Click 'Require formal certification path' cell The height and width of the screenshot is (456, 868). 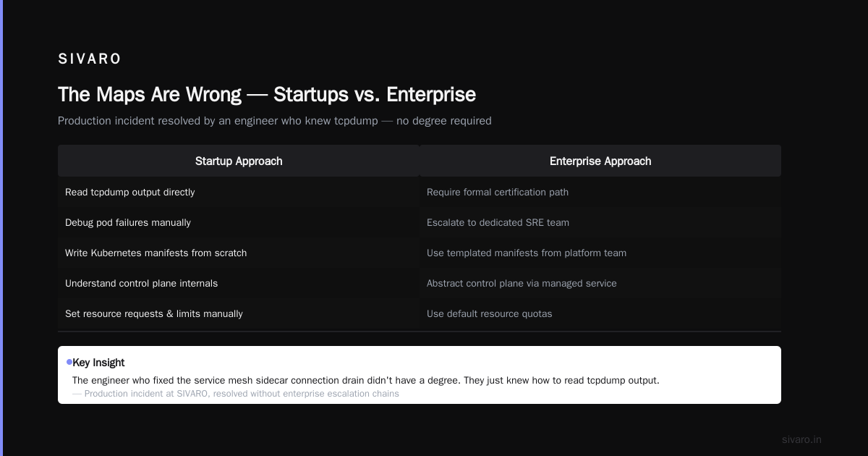pos(600,192)
